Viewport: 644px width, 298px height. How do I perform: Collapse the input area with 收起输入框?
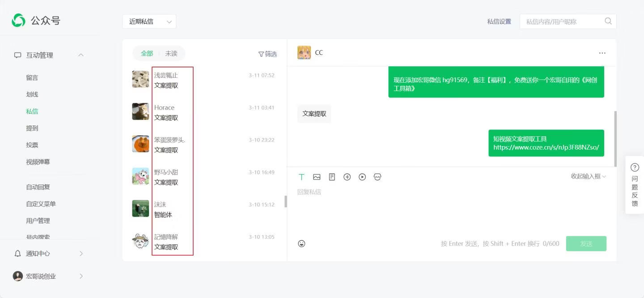point(588,176)
